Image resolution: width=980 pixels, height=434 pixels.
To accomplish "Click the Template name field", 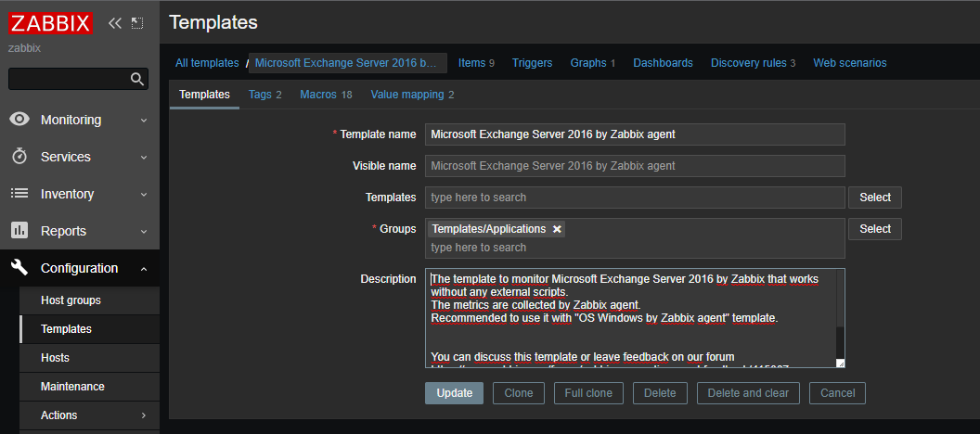I will point(635,134).
